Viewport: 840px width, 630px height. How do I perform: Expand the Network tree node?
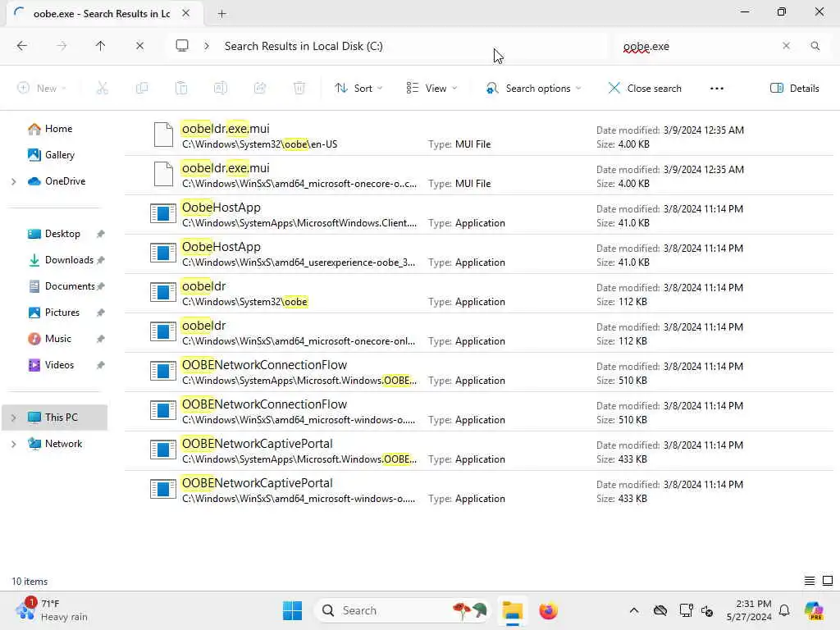[13, 444]
